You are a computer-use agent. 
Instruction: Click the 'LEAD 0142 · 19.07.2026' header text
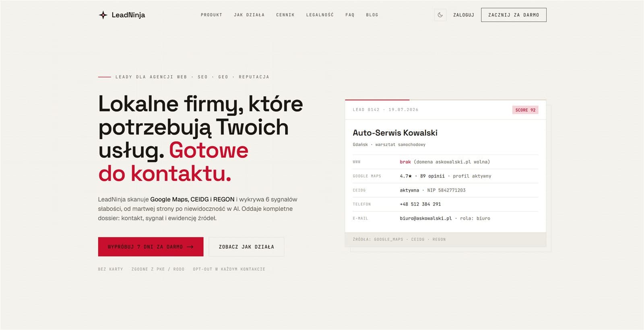tap(386, 109)
